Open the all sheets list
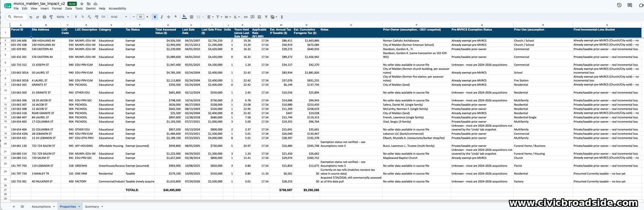Viewport: 644px width, 210px height. [22, 206]
